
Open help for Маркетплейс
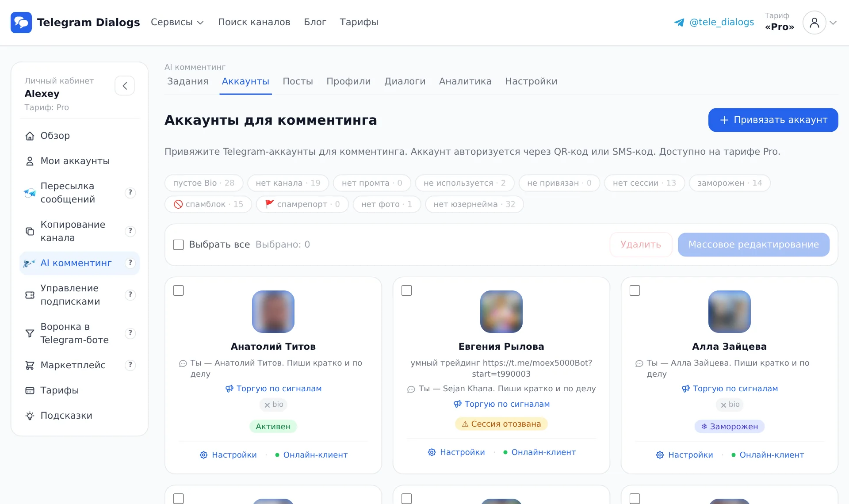pyautogui.click(x=130, y=365)
